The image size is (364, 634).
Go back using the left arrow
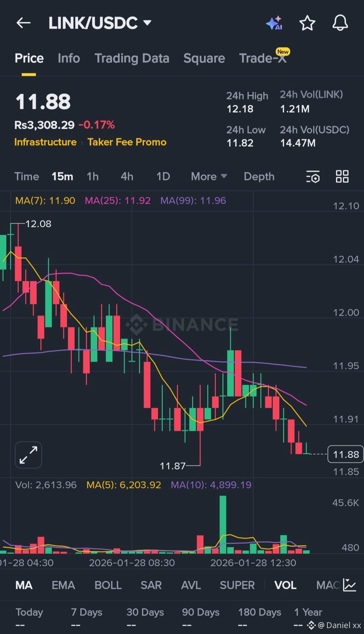coord(23,23)
